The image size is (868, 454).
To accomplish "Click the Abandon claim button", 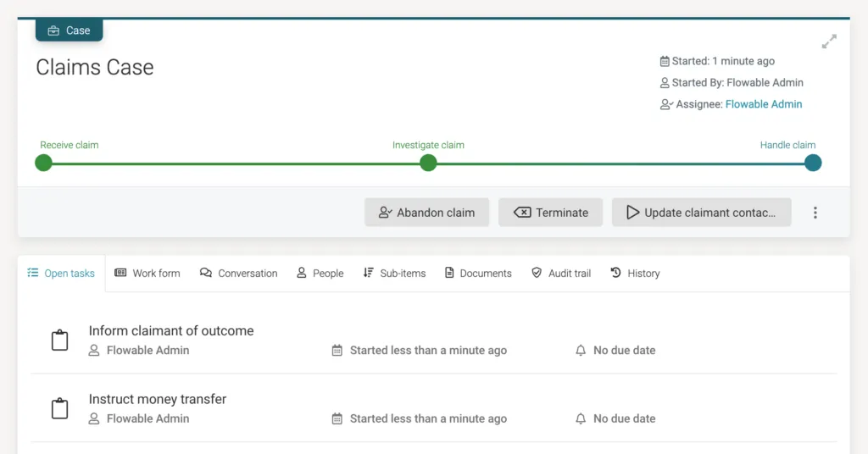I will (427, 213).
